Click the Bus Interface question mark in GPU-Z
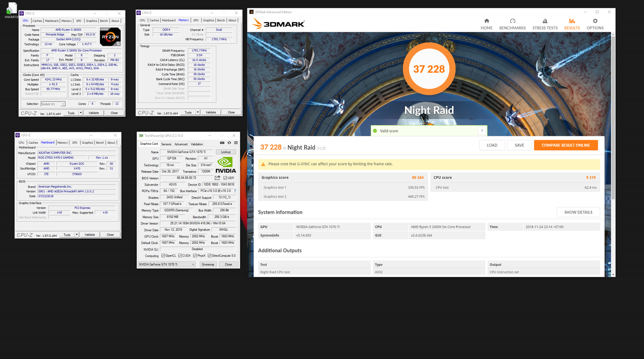The image size is (644, 359). 235,191
